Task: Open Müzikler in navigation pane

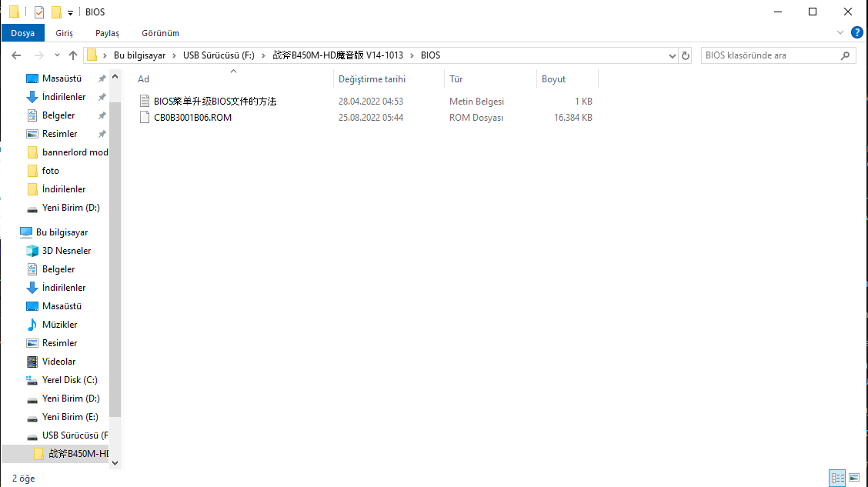Action: click(x=59, y=325)
